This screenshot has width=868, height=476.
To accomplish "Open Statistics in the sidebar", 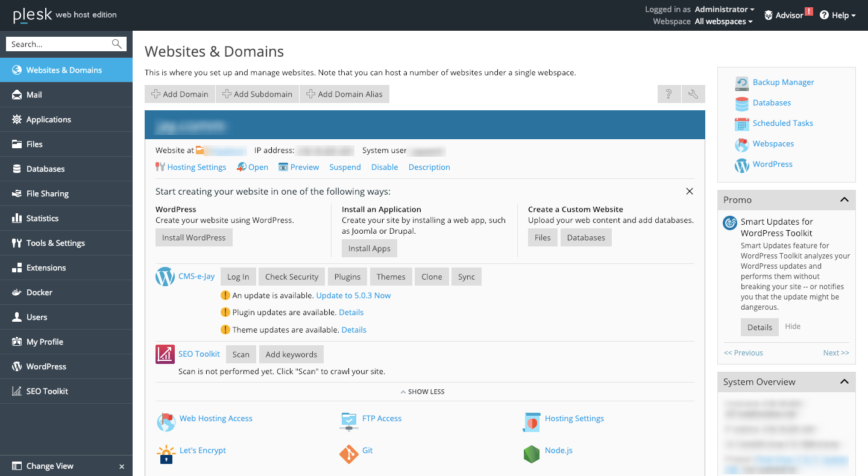I will 66,218.
